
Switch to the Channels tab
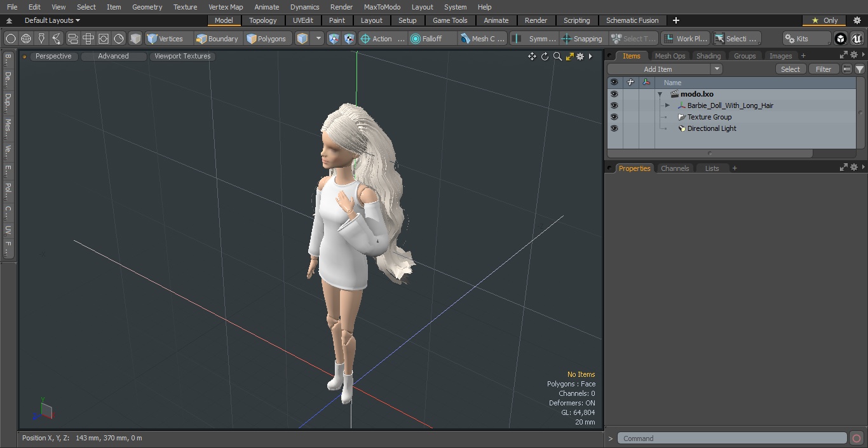675,168
